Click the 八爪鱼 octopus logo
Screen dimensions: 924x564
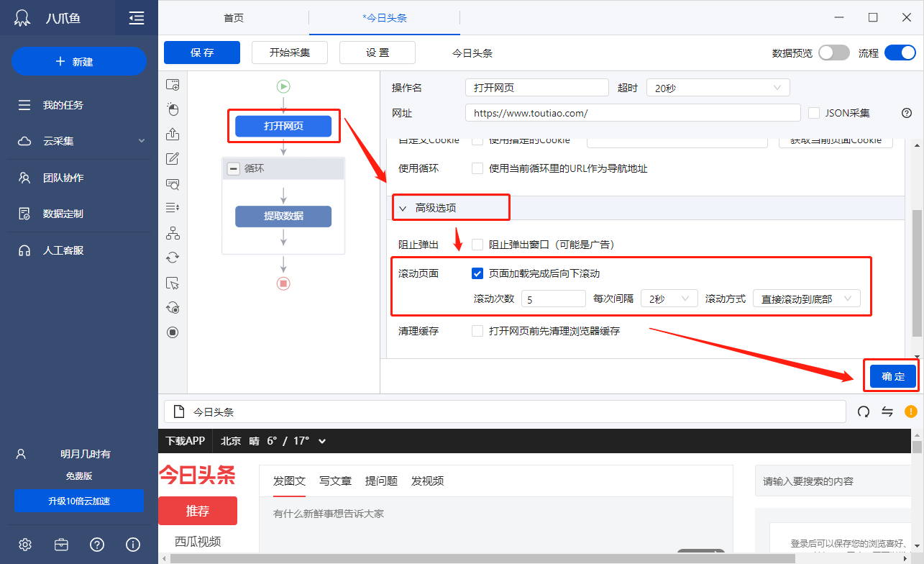pos(22,18)
